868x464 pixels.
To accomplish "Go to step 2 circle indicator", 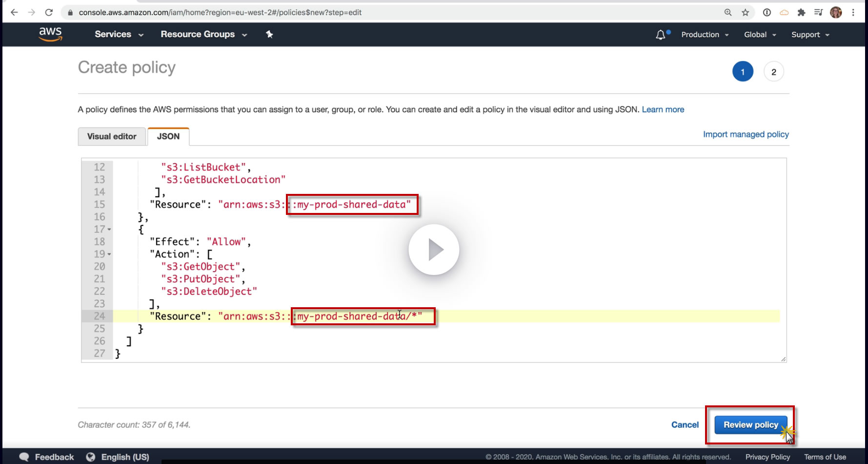I will click(x=773, y=72).
